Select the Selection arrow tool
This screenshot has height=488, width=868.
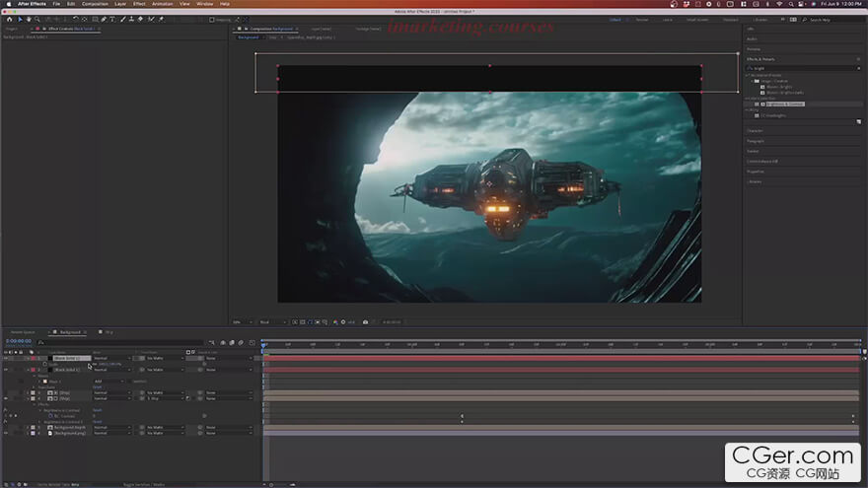[20, 20]
